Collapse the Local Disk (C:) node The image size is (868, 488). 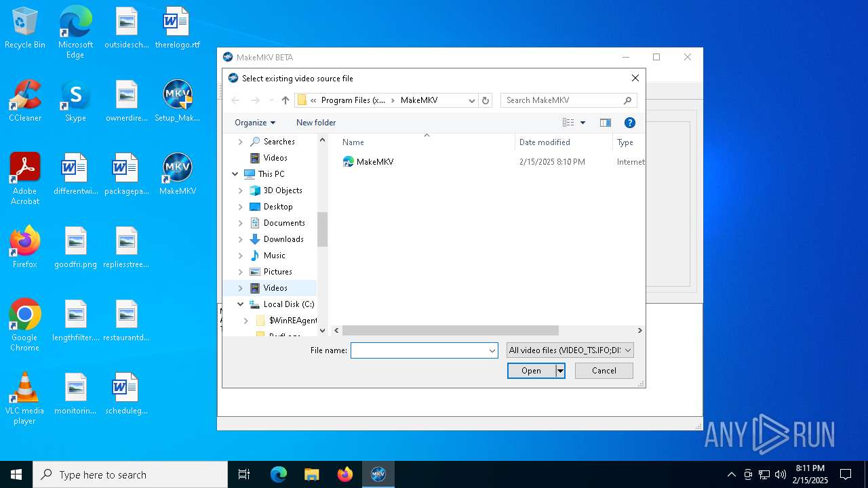point(241,304)
